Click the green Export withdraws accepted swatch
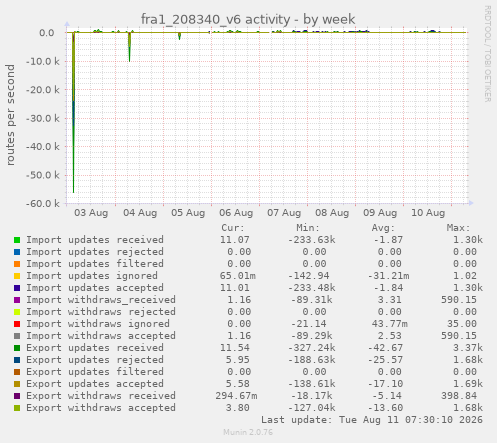The width and height of the screenshot is (497, 443). (17, 408)
